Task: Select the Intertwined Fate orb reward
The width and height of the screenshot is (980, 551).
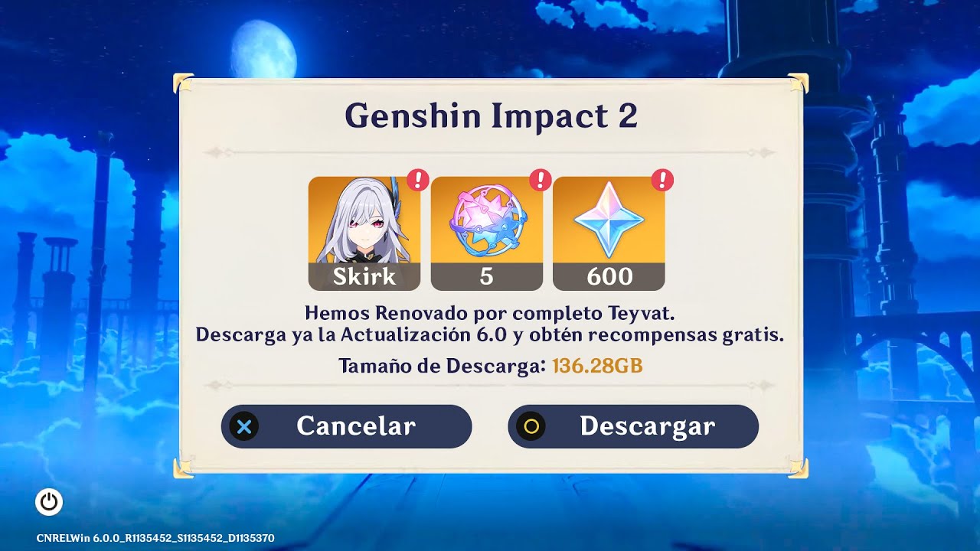Action: click(x=486, y=220)
